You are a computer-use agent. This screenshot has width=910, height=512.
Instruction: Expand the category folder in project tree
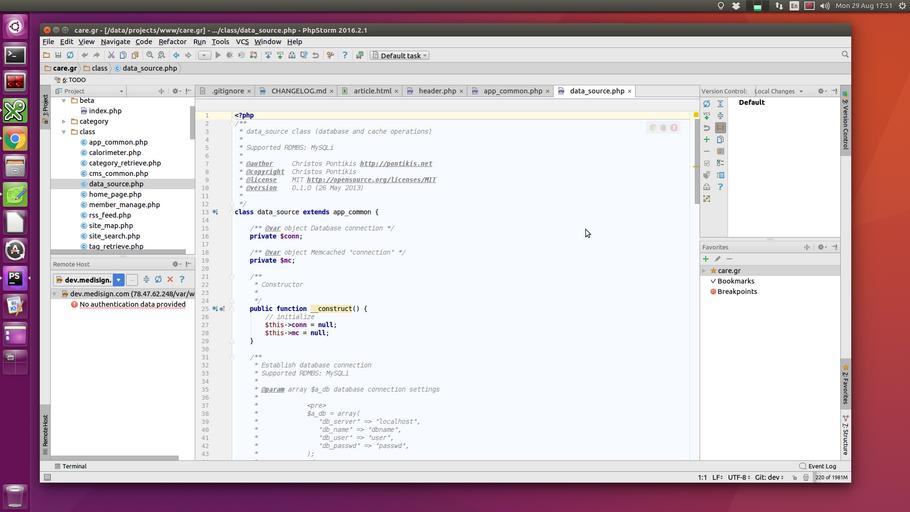(x=64, y=122)
